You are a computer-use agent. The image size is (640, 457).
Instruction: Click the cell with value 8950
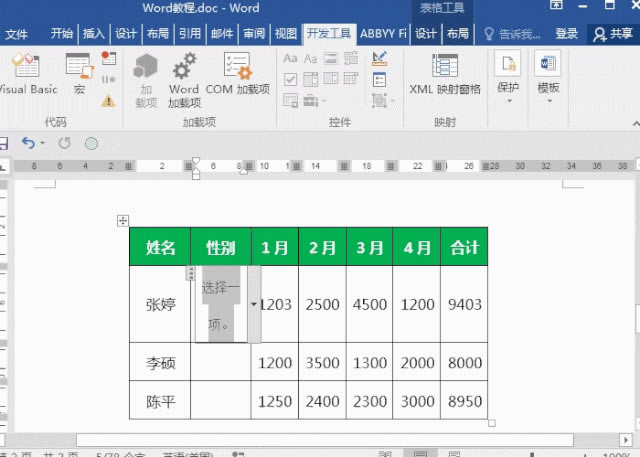click(x=464, y=401)
